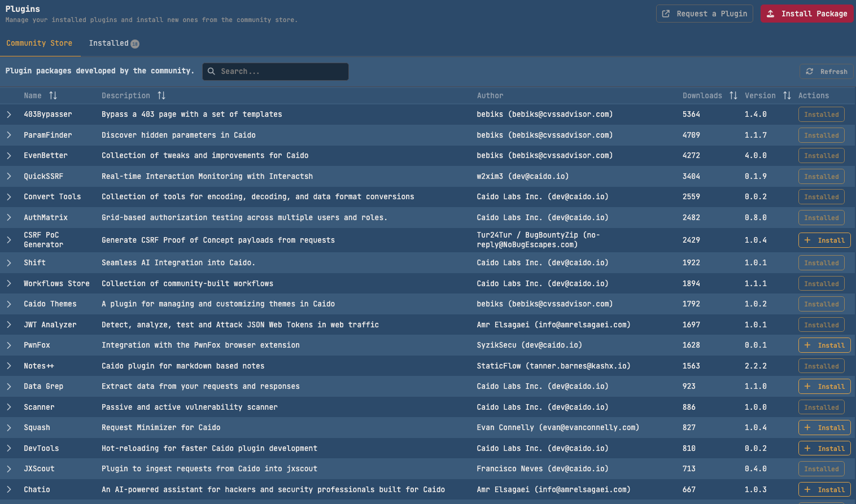856x504 pixels.
Task: Click the Name column sort icon
Action: click(53, 95)
